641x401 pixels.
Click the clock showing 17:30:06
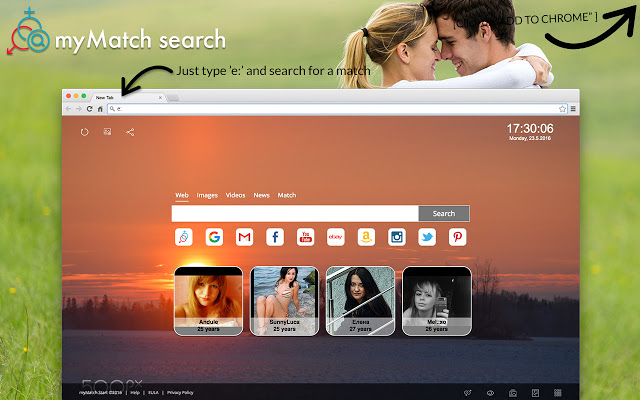click(530, 129)
